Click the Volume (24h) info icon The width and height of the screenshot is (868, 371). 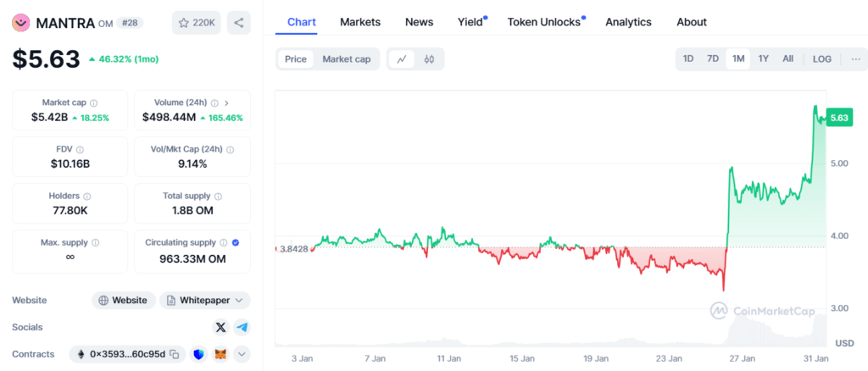tap(214, 102)
